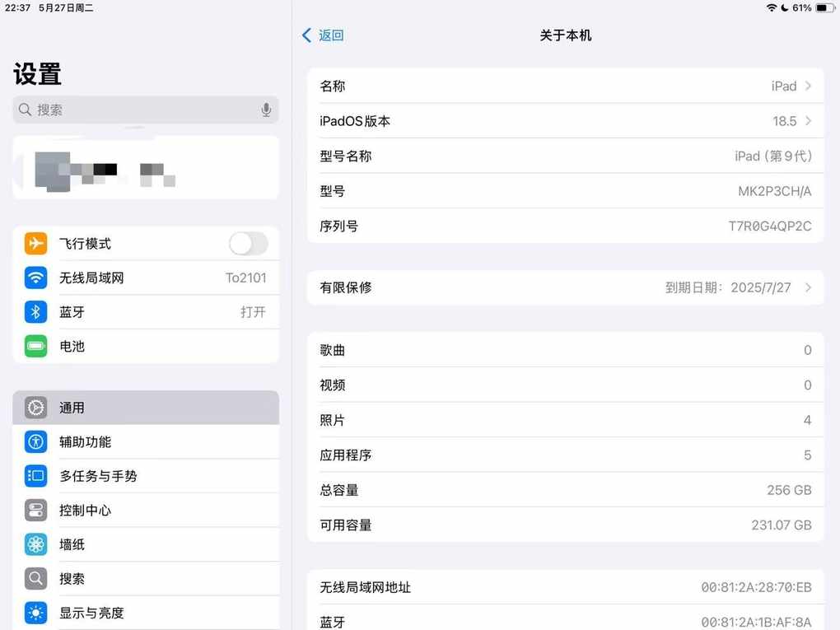Tap the Bluetooth address 00:81:2A:1B:AF:8A
The height and width of the screenshot is (630, 840).
(x=757, y=622)
